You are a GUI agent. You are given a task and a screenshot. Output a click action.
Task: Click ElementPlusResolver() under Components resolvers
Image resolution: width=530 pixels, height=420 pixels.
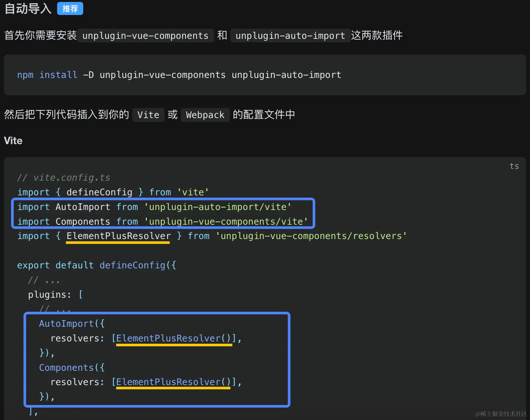(x=174, y=382)
